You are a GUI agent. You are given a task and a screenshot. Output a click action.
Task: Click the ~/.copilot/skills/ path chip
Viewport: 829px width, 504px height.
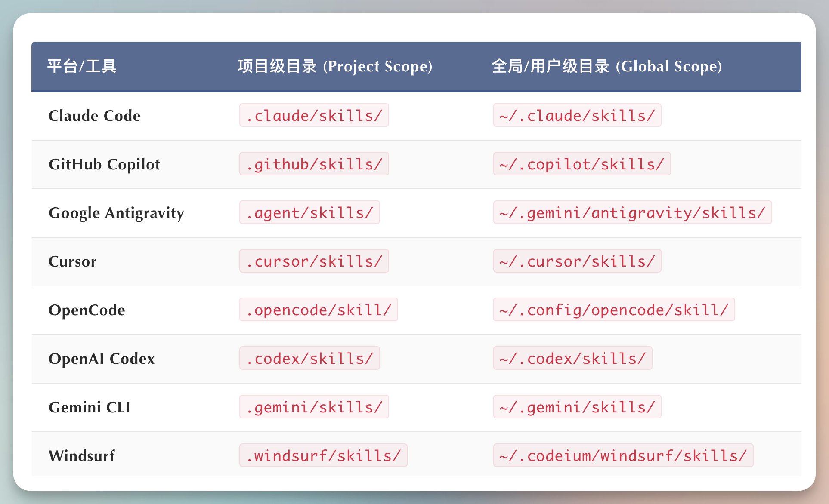click(x=582, y=164)
